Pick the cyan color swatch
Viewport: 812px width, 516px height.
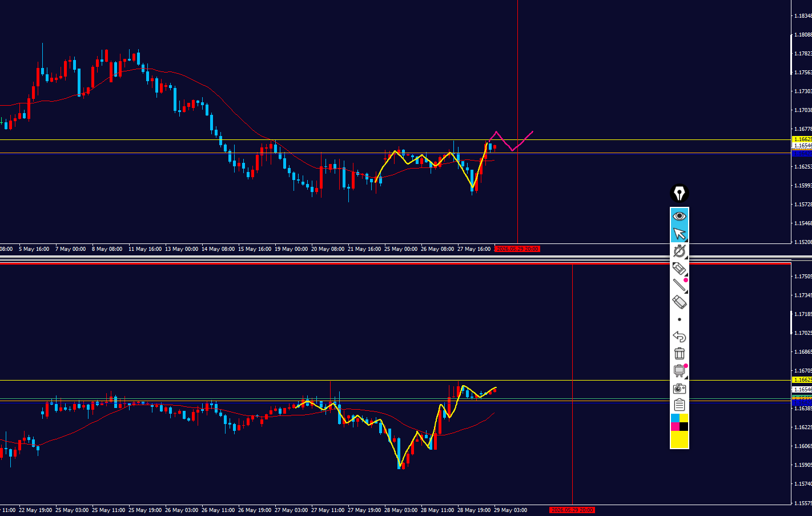pyautogui.click(x=675, y=418)
